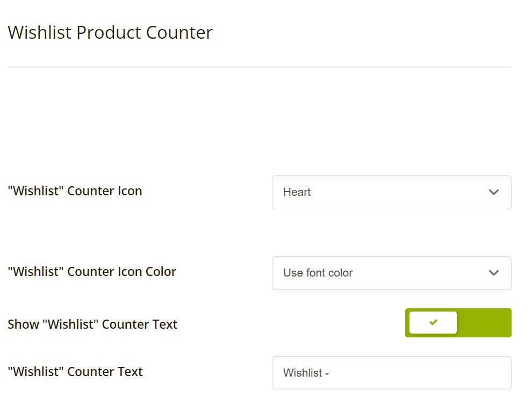
Task: Click the Show "Wishlist" Counter Text label
Action: pos(92,324)
